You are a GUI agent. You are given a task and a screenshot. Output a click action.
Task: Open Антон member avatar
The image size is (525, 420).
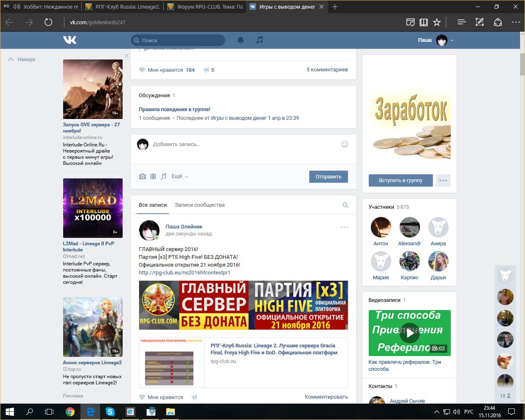(381, 227)
